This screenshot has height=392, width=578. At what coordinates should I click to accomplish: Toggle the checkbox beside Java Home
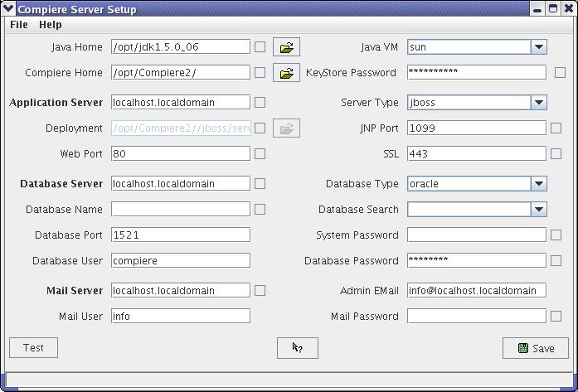coord(260,47)
